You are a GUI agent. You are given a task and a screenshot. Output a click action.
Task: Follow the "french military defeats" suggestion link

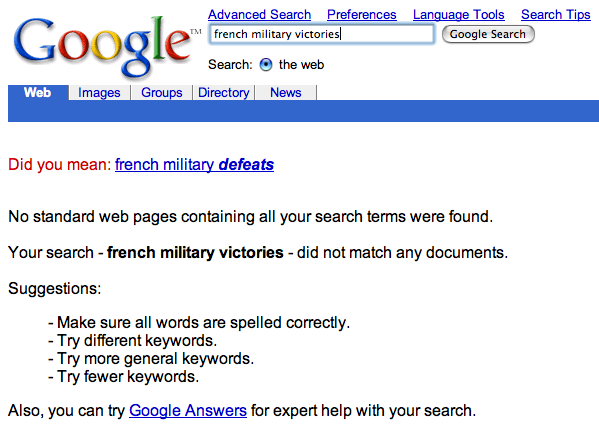tap(194, 165)
